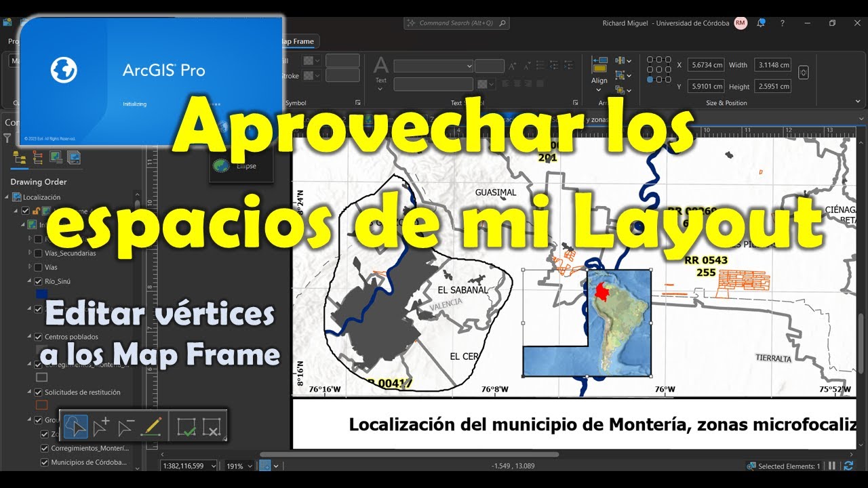Image resolution: width=868 pixels, height=488 pixels.
Task: Open Symbol group dialog launcher
Action: 357,103
